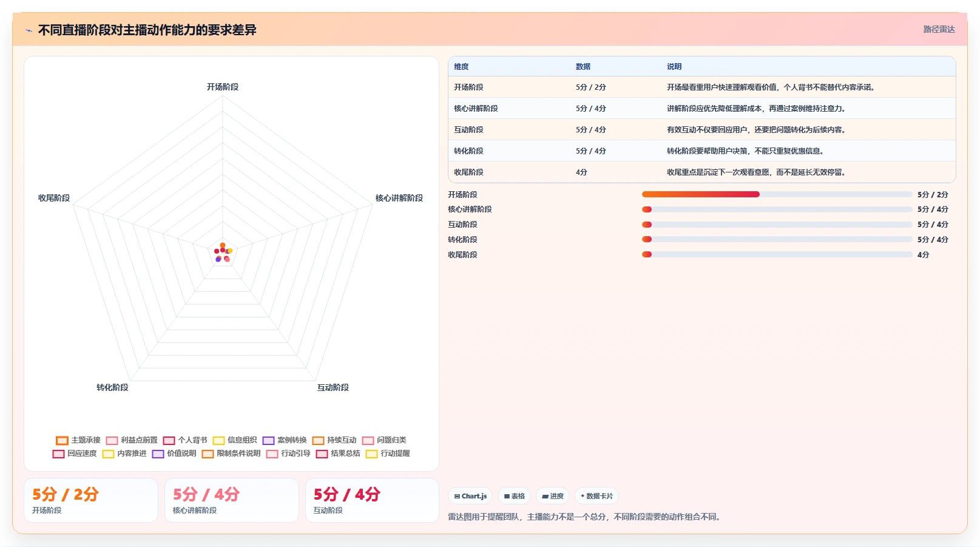Screen dimensions: 980x547
Task: Click the 说明 table column header
Action: click(674, 67)
